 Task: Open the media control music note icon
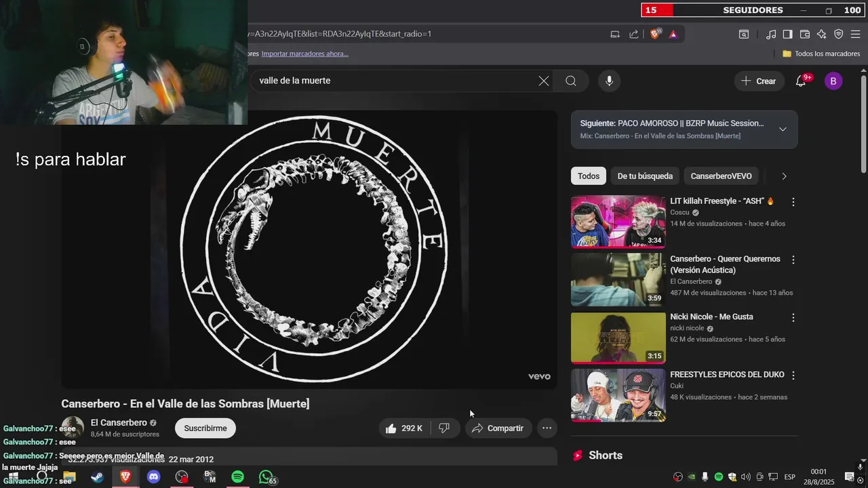point(771,34)
